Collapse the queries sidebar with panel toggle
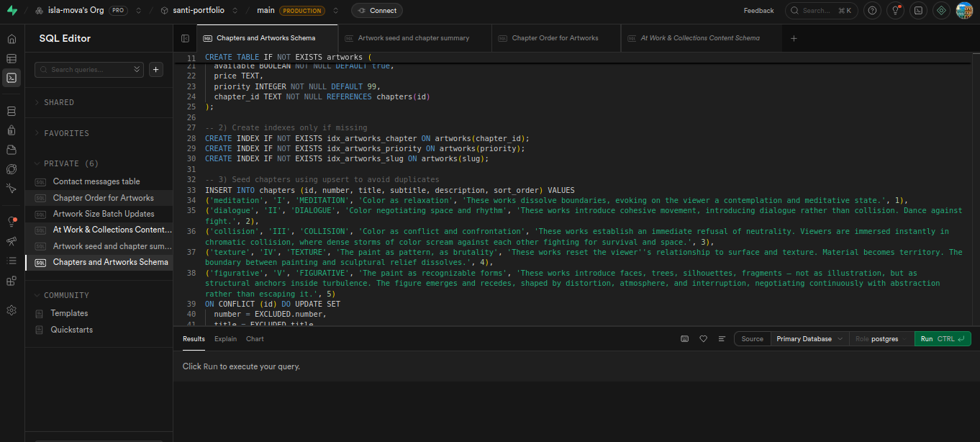This screenshot has height=442, width=980. click(186, 37)
